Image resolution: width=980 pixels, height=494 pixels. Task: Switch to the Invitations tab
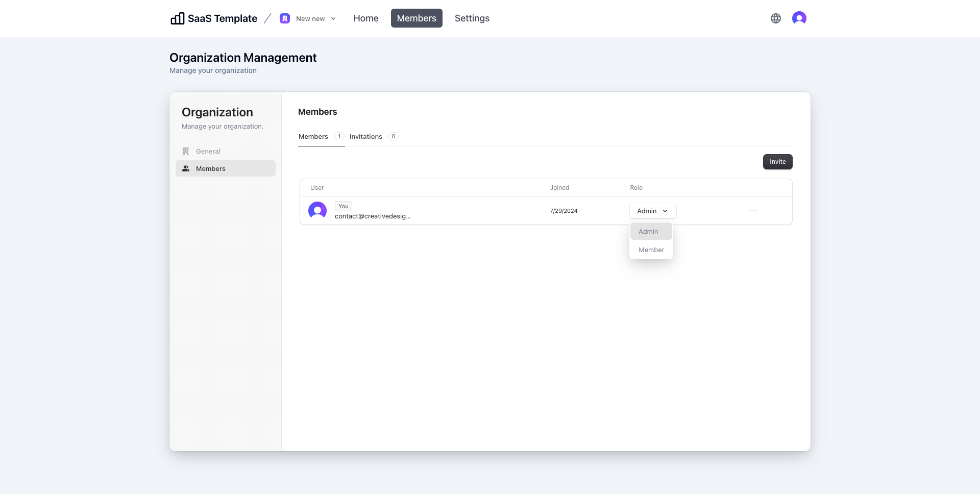[x=365, y=136]
